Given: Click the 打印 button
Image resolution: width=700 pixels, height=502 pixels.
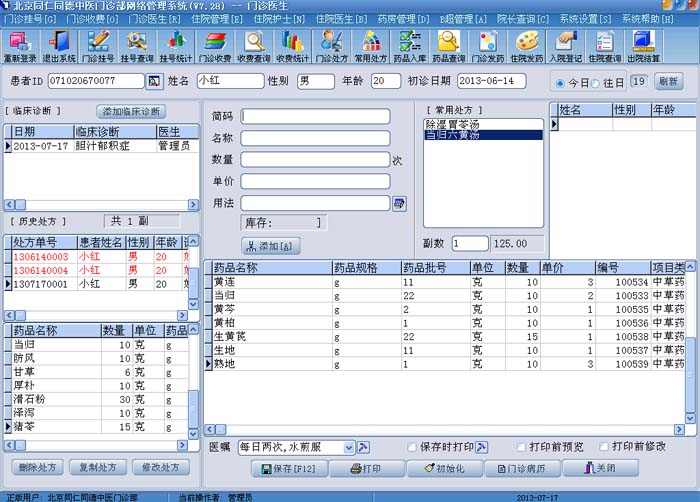Looking at the screenshot, I should [367, 469].
